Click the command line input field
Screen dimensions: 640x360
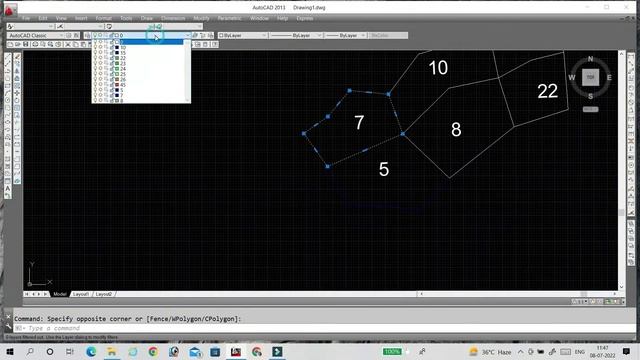324,328
